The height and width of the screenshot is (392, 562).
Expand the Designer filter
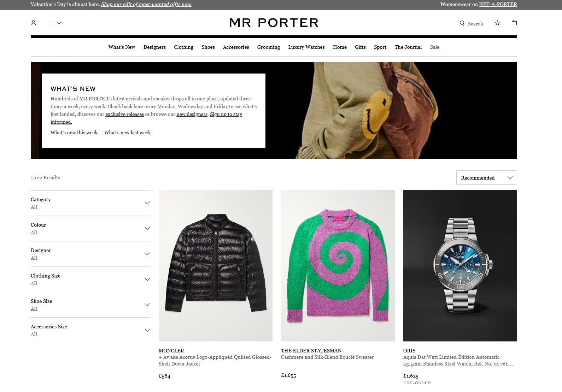point(90,254)
